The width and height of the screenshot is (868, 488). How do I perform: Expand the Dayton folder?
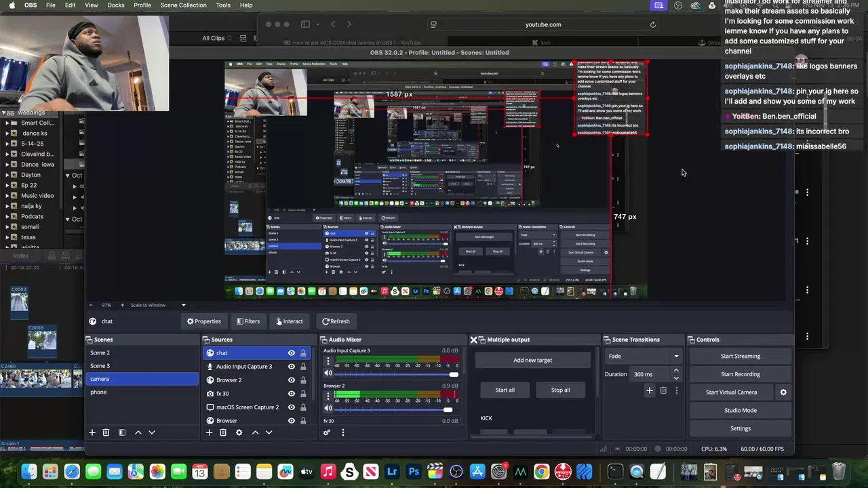(x=7, y=175)
